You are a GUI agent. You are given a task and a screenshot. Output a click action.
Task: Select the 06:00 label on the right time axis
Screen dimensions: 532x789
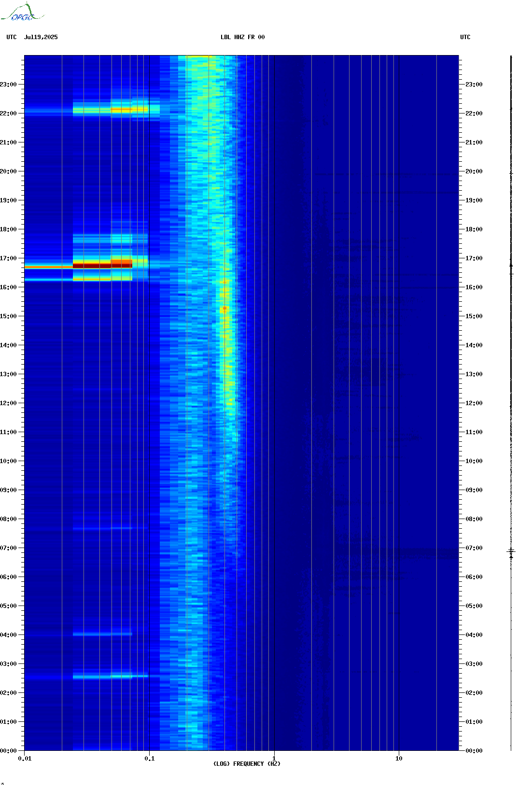(474, 577)
